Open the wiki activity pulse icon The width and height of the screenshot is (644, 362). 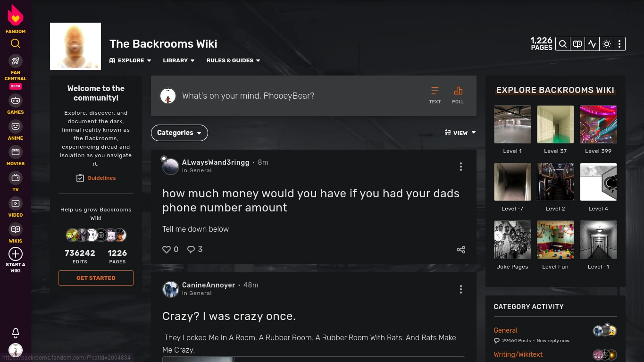point(592,44)
